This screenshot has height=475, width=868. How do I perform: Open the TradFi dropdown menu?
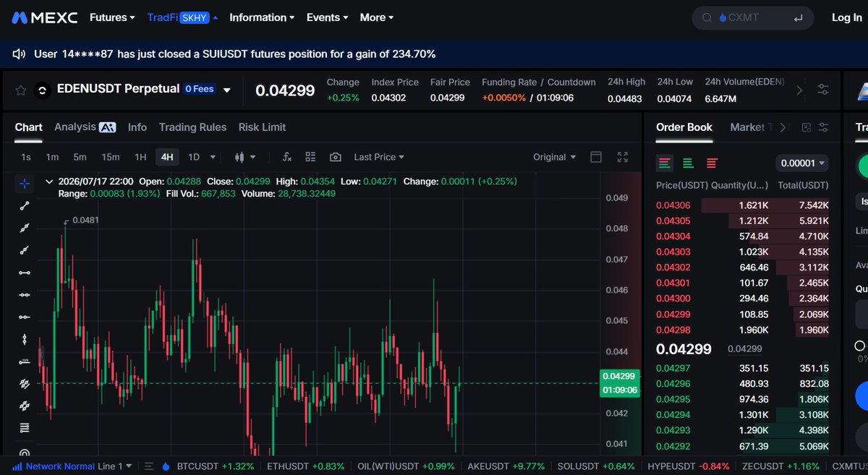[x=182, y=17]
